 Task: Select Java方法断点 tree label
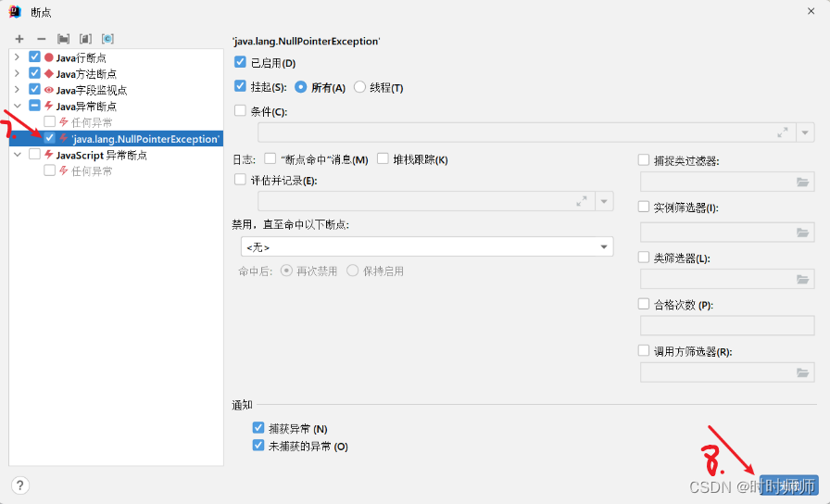pos(86,74)
